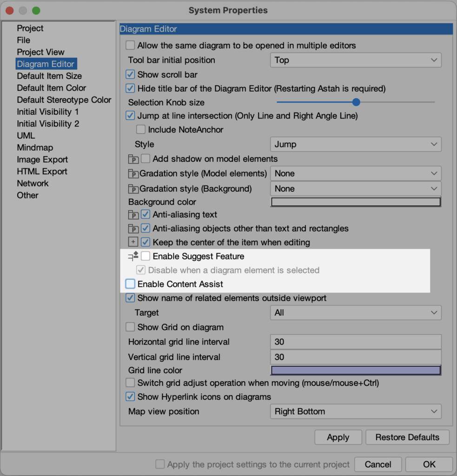
Task: Click the Apply button
Action: click(338, 437)
